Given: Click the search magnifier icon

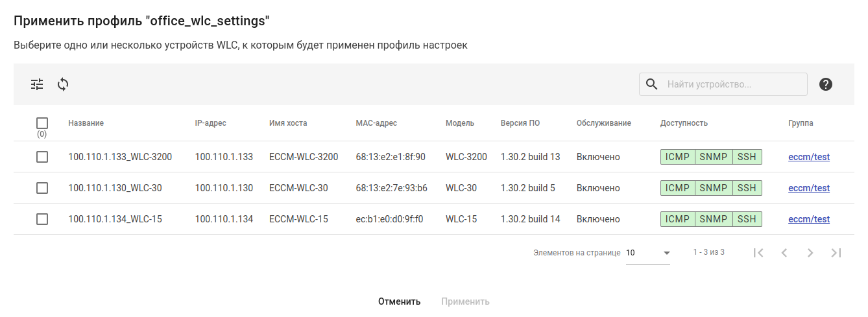Looking at the screenshot, I should coord(653,84).
